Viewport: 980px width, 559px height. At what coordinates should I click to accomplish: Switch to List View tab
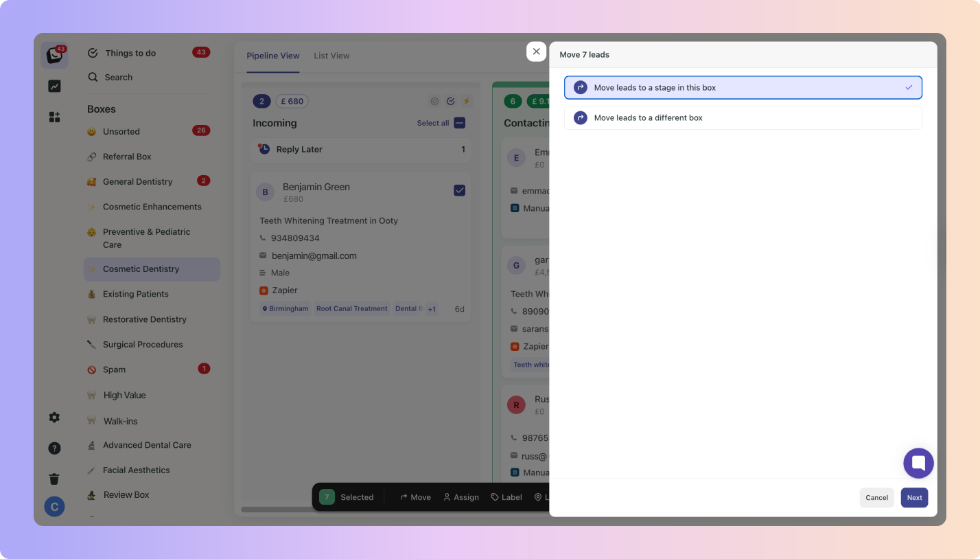[x=331, y=56]
